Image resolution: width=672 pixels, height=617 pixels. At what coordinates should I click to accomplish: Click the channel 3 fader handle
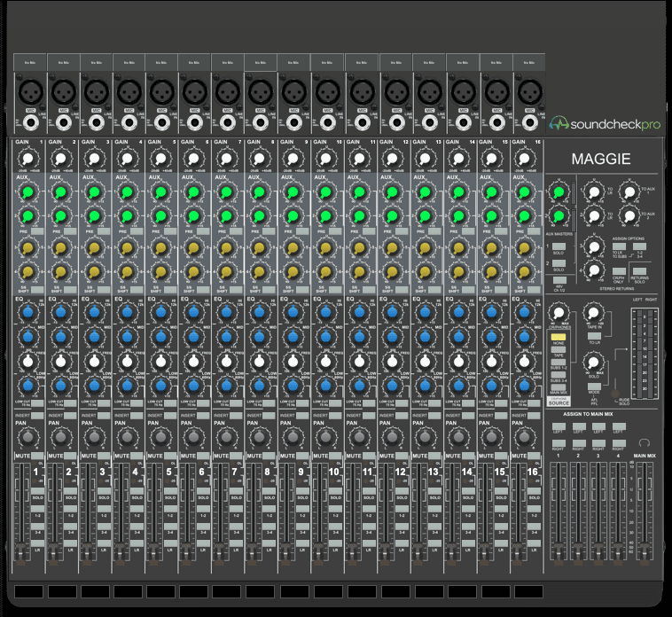[86, 552]
